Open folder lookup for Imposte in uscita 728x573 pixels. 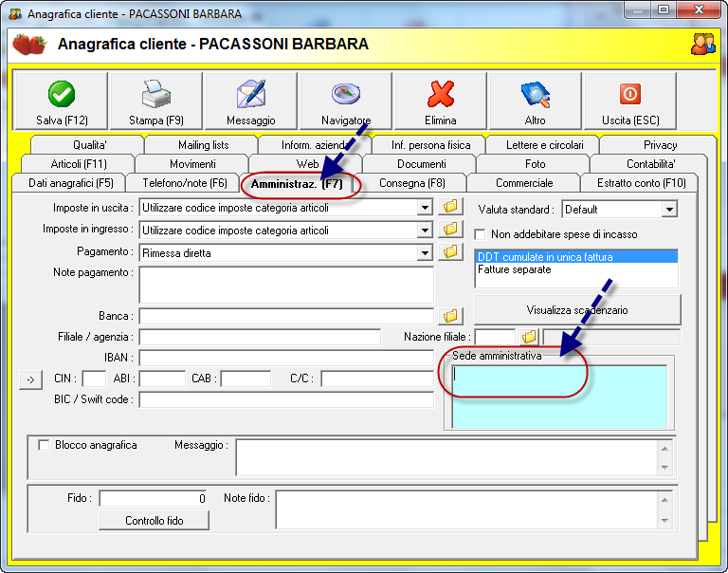click(x=450, y=206)
